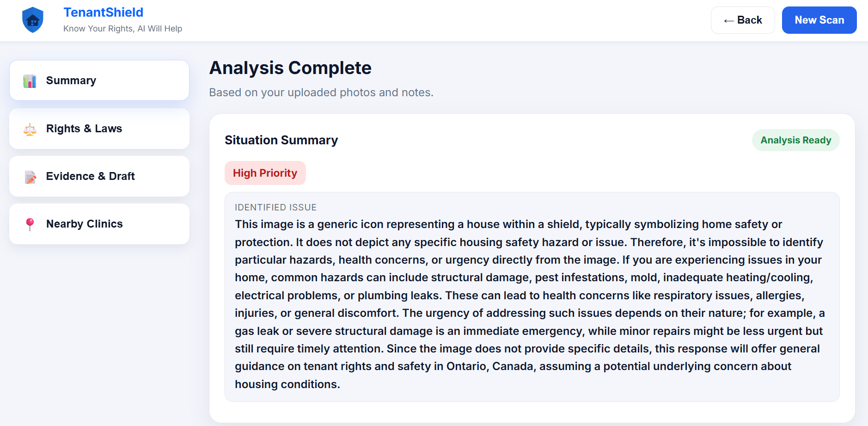Image resolution: width=868 pixels, height=426 pixels.
Task: Click the Situation Summary heading
Action: click(x=281, y=140)
